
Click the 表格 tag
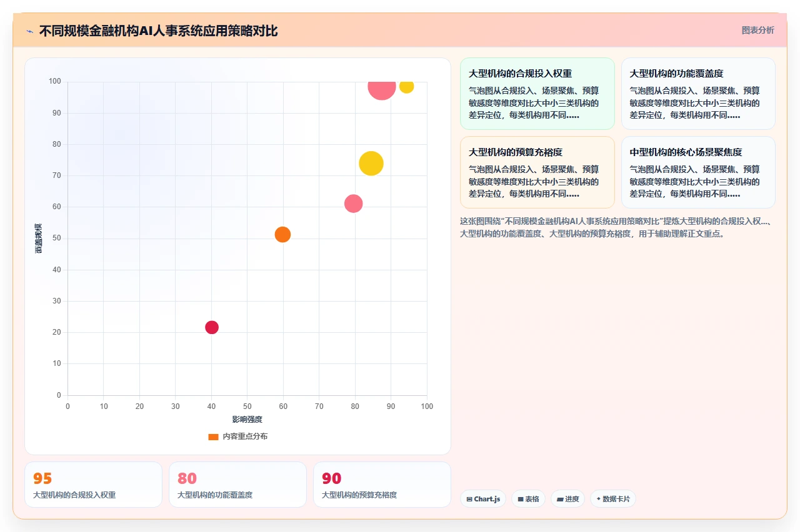pyautogui.click(x=528, y=499)
